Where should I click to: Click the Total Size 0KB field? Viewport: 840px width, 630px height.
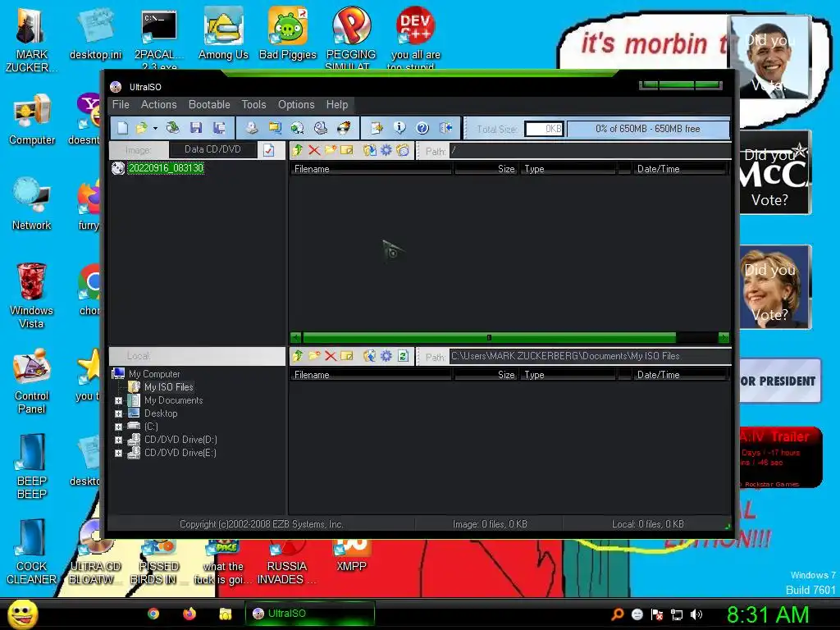click(x=544, y=129)
